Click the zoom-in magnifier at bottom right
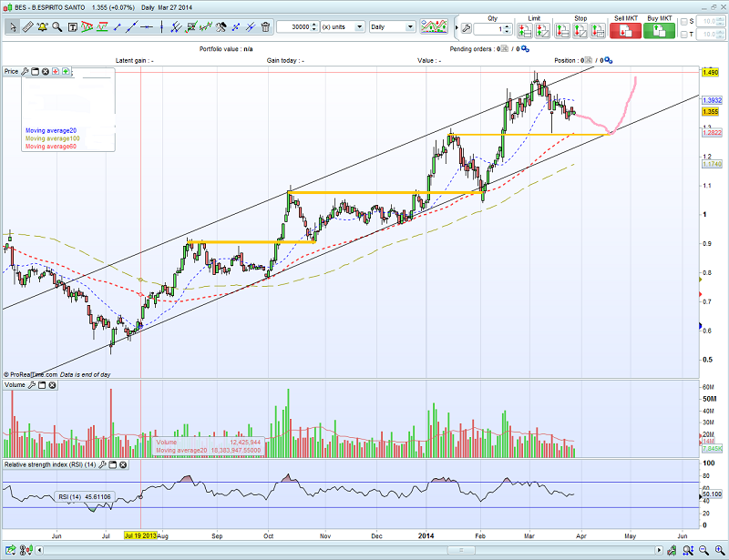The width and height of the screenshot is (729, 560). tap(719, 551)
